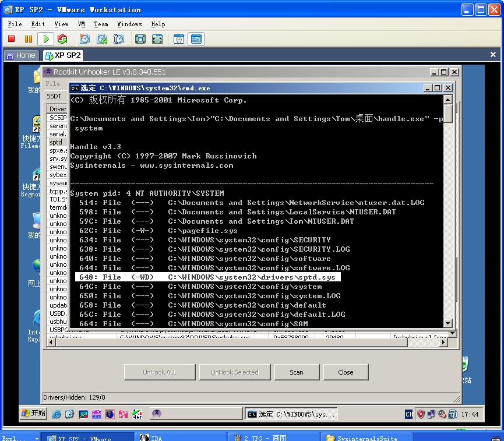Open the Help menu in VMware
Screen dimensions: 504x441
pyautogui.click(x=158, y=24)
